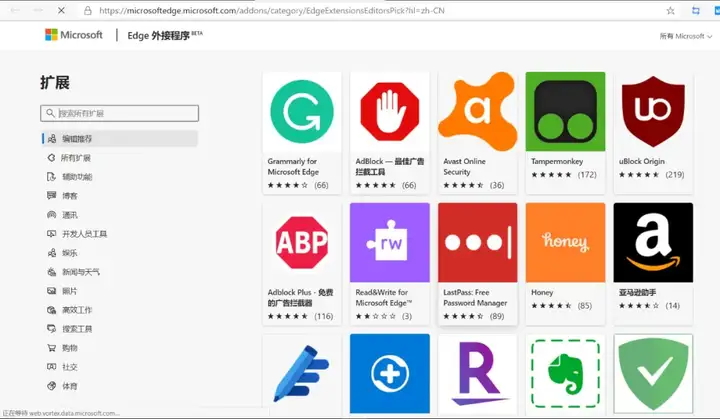Click the 正在等待 status bar text
Screen dimensions: 720x419
click(61, 413)
